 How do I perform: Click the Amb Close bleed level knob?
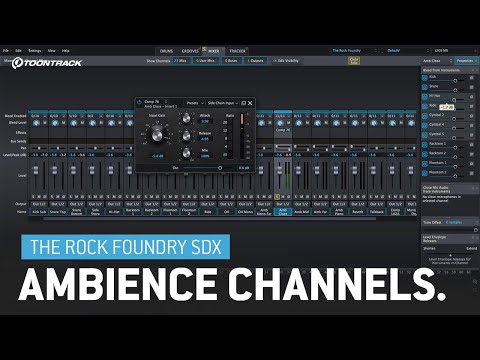click(280, 123)
